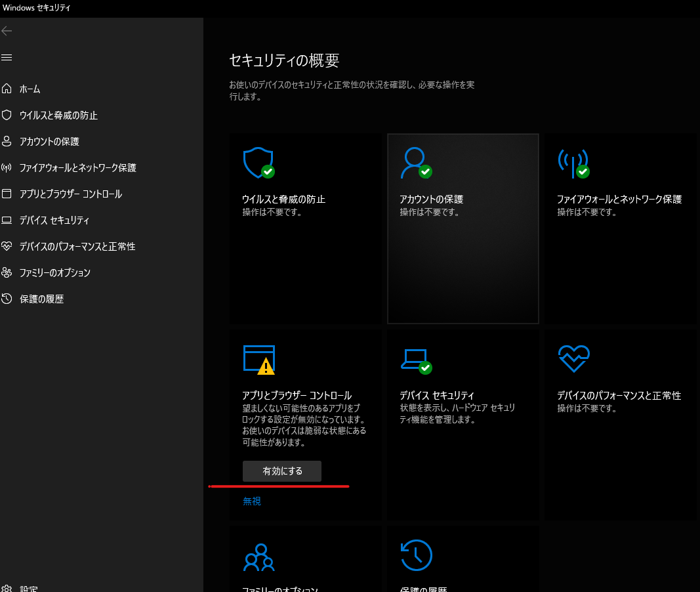This screenshot has height=592, width=700.
Task: Click the 有効にする button
Action: pyautogui.click(x=281, y=471)
